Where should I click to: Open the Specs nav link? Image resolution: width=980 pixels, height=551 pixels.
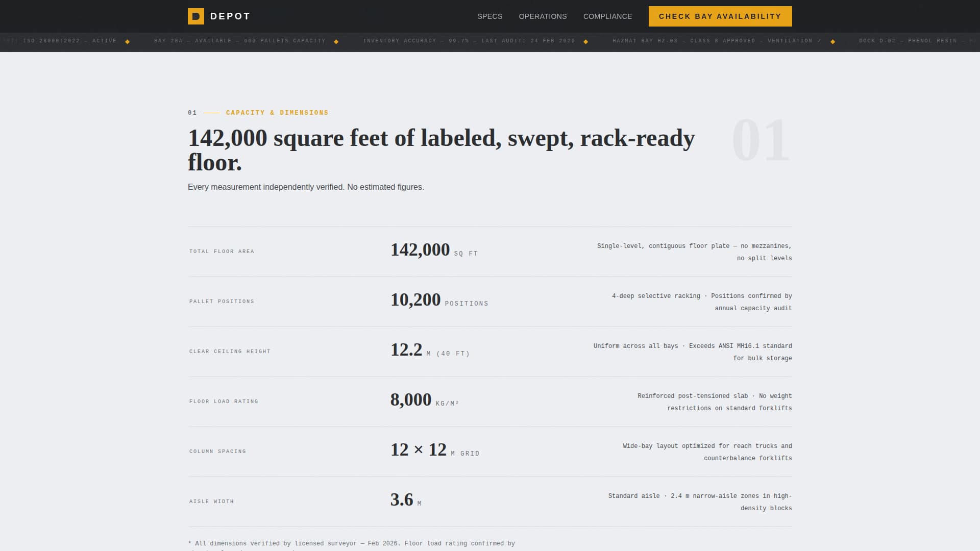click(489, 16)
